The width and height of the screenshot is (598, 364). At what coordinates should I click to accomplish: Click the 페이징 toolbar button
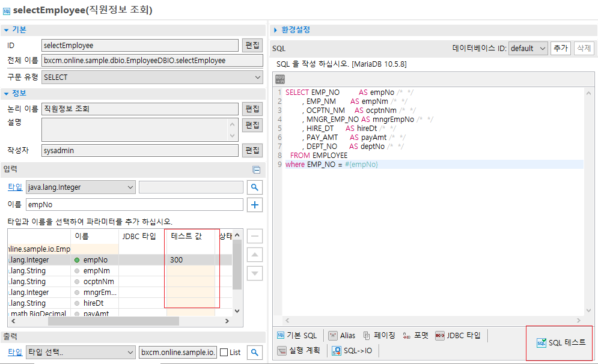(379, 335)
